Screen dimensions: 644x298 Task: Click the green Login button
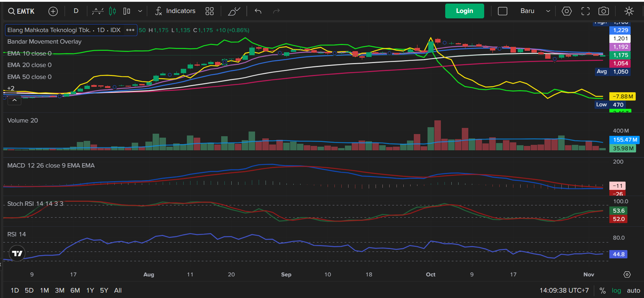click(x=464, y=11)
